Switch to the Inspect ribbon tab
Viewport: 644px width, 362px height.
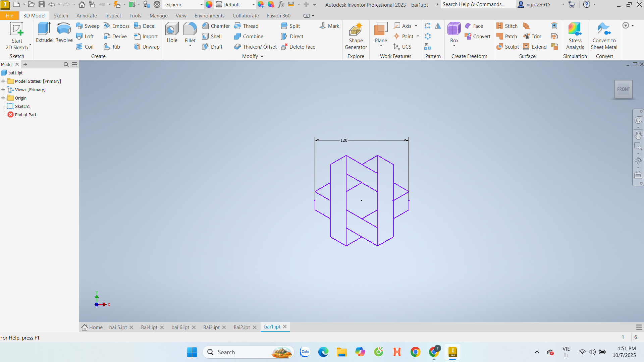coord(113,16)
